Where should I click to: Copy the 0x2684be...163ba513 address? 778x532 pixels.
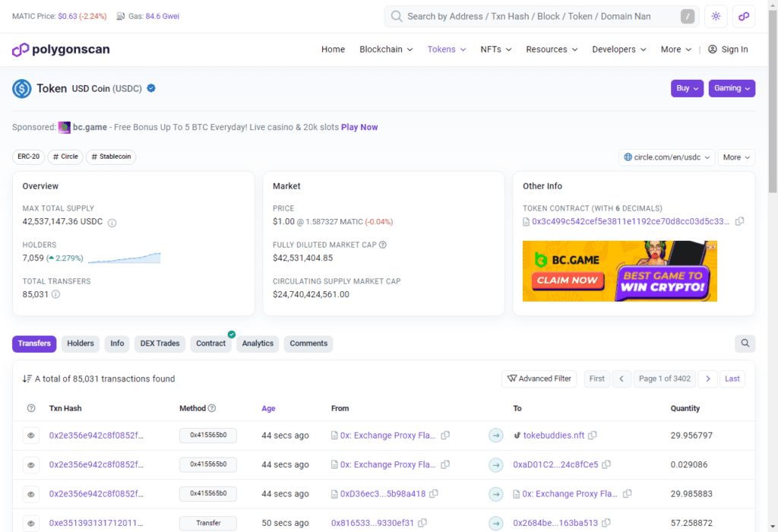pos(606,523)
